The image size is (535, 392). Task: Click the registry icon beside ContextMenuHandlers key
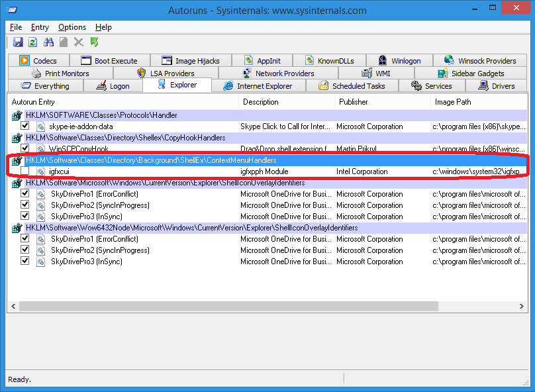coord(17,160)
